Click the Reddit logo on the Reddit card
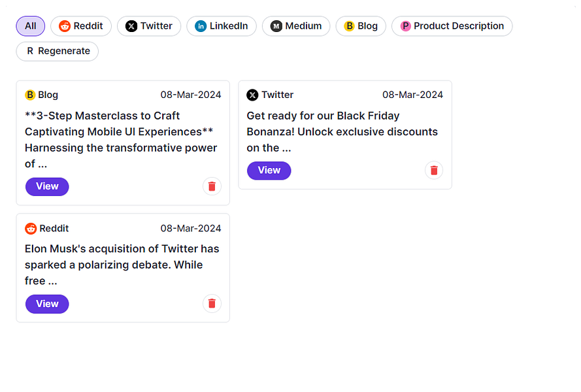The width and height of the screenshot is (581, 392). pos(31,229)
